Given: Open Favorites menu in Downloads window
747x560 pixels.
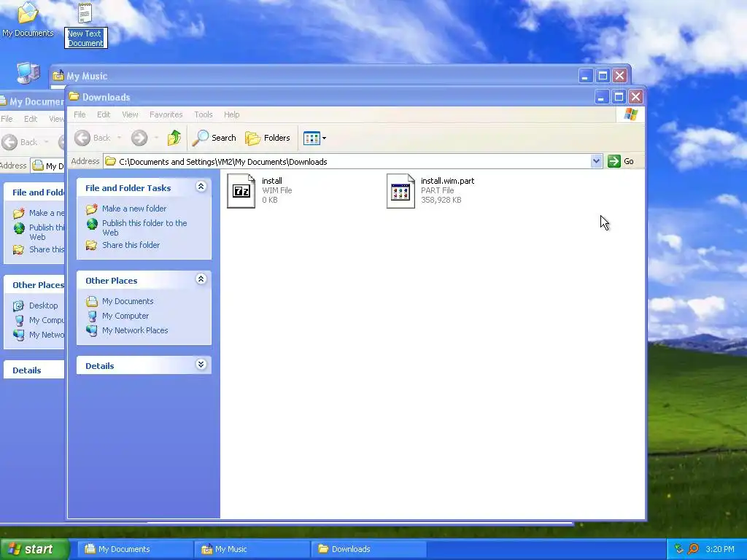Looking at the screenshot, I should pyautogui.click(x=166, y=114).
